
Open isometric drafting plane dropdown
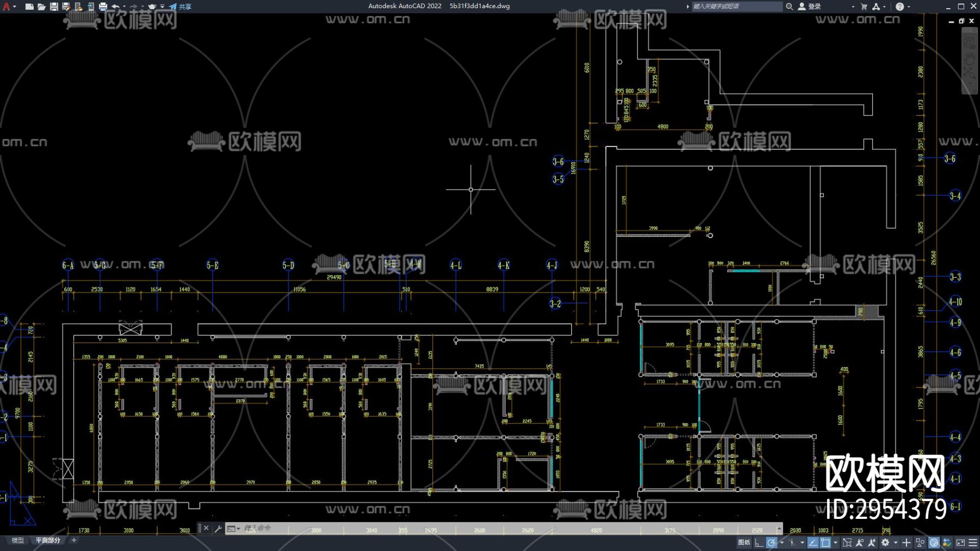pyautogui.click(x=802, y=542)
